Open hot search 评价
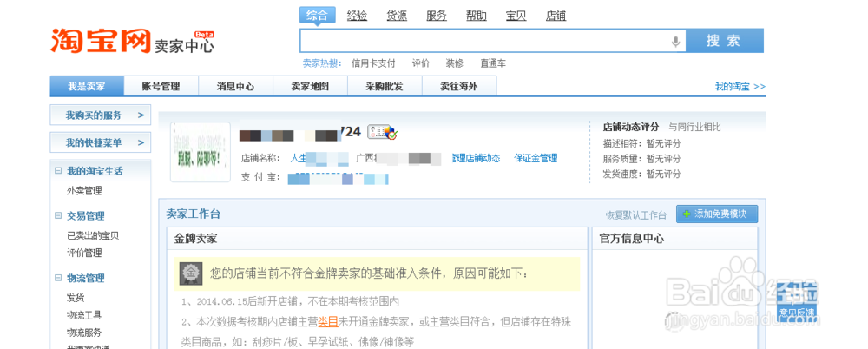Screen dimensions: 868x349 point(421,63)
